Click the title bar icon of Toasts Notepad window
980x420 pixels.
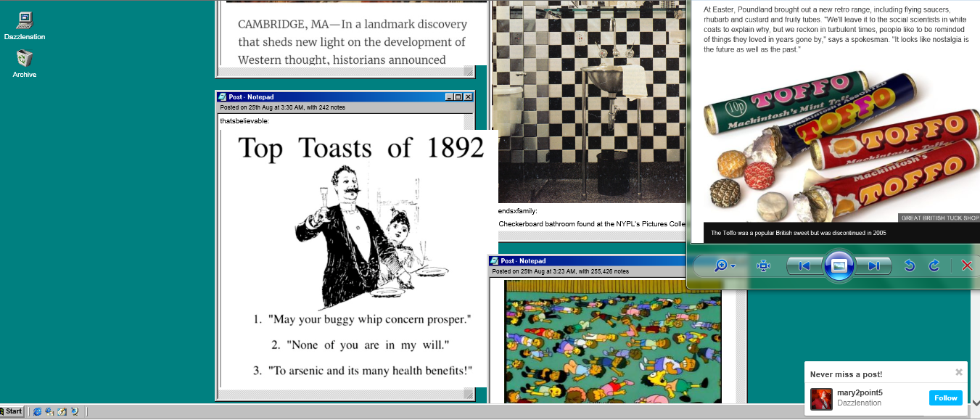(222, 96)
